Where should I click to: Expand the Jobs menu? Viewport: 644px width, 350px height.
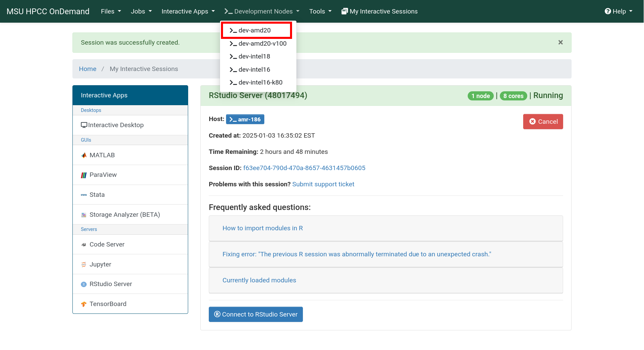coord(141,11)
